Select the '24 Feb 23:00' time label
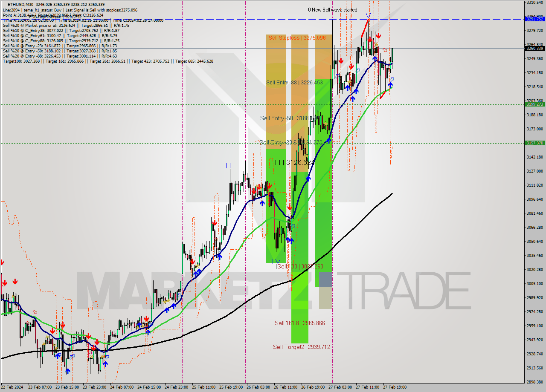 (176, 387)
